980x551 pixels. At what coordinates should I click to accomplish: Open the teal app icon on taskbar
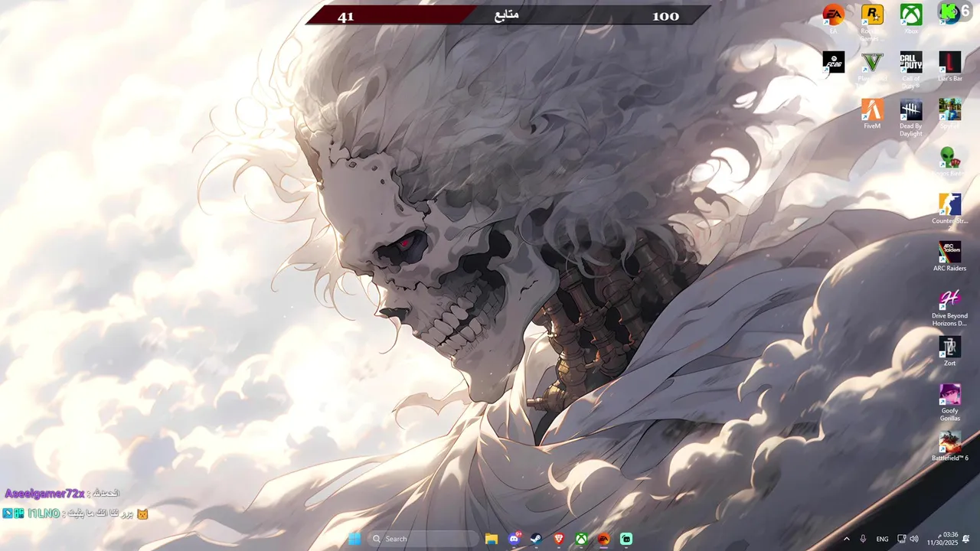tap(626, 539)
